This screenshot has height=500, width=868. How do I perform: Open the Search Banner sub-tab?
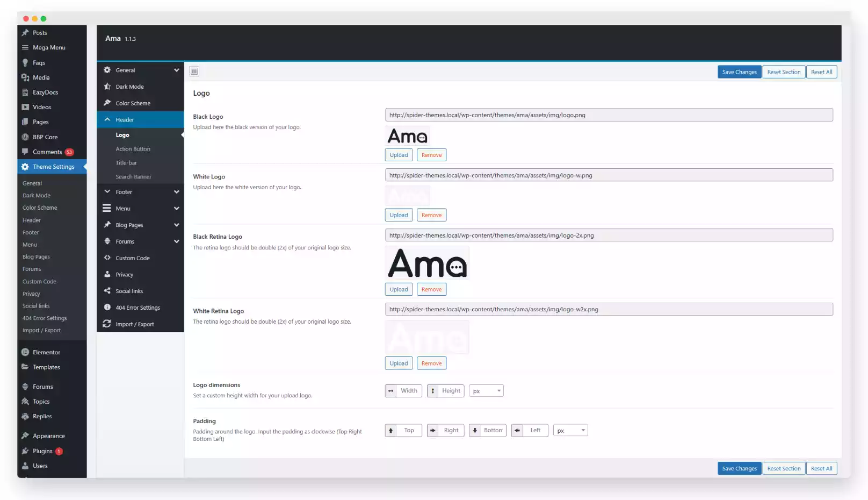click(133, 177)
